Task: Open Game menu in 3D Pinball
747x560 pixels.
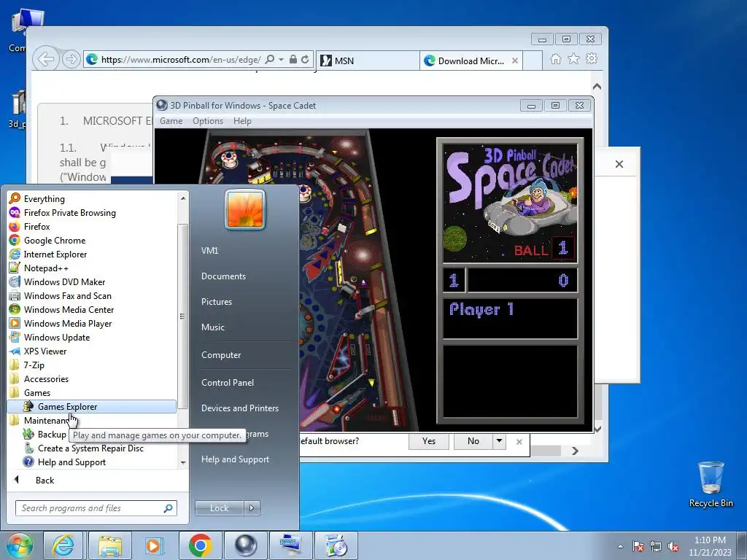Action: click(x=171, y=121)
